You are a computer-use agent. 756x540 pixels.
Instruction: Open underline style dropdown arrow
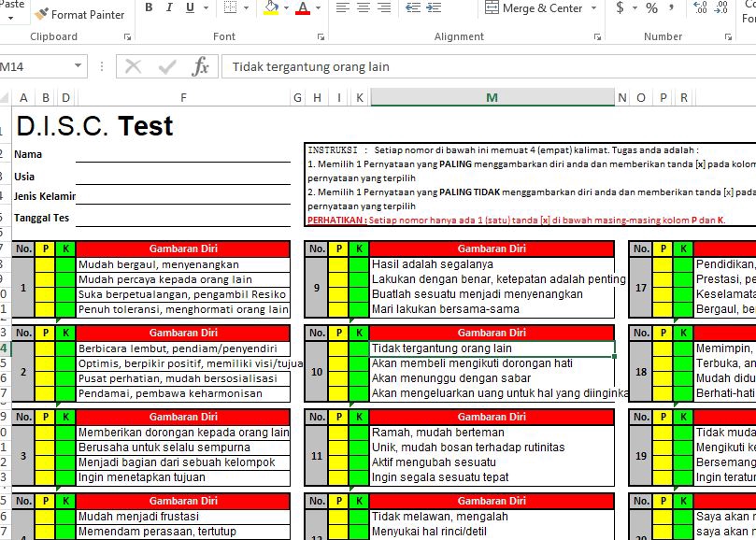[x=206, y=7]
